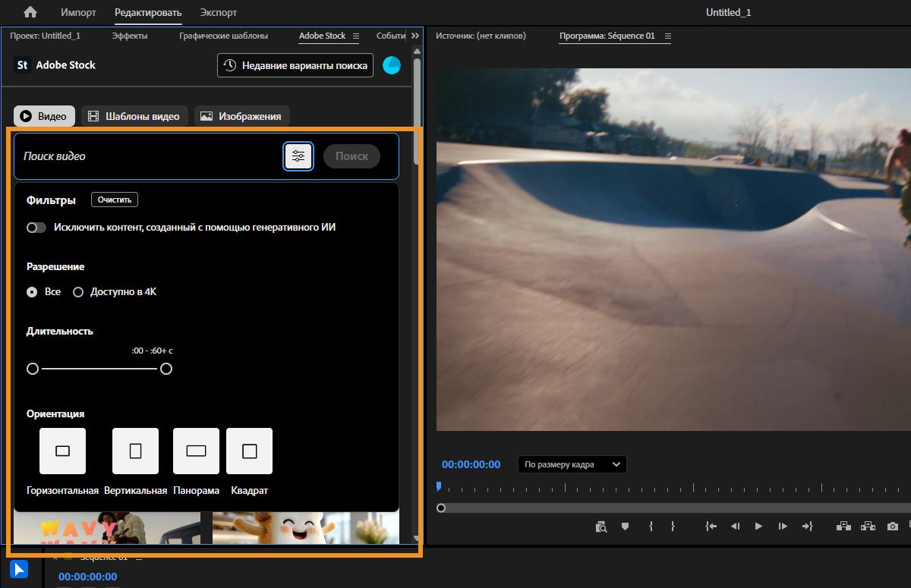Select the 'Доступно в 4K' radio button
The height and width of the screenshot is (588, 911).
78,291
